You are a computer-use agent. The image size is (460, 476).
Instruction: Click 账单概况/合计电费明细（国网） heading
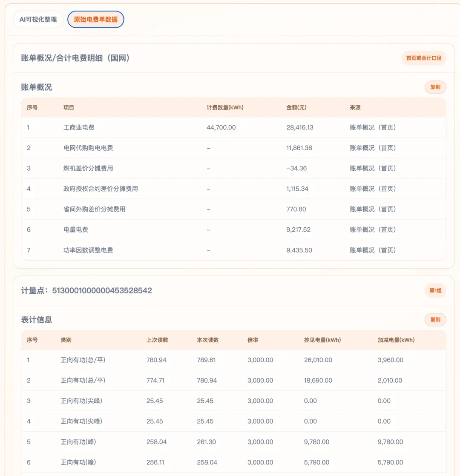[x=76, y=58]
